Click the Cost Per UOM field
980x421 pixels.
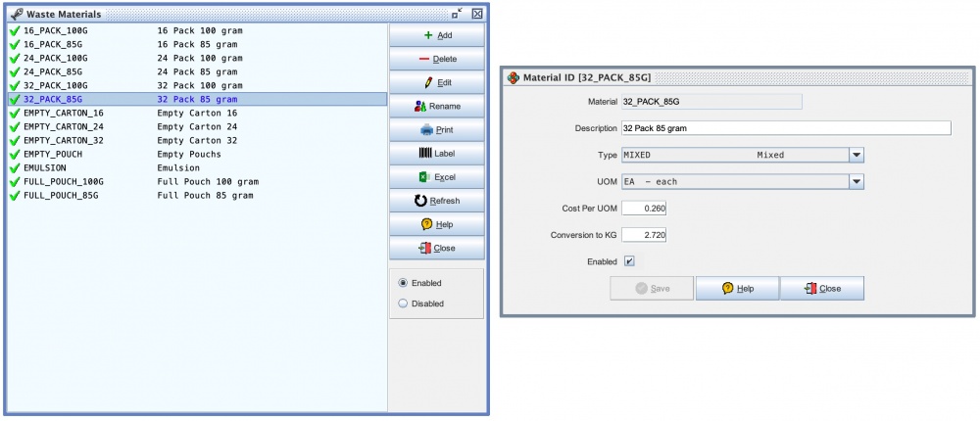(x=644, y=209)
